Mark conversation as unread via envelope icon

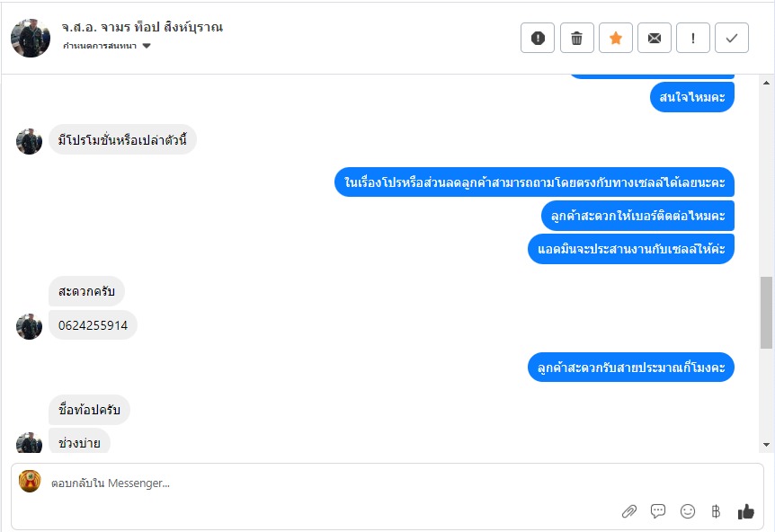point(655,38)
